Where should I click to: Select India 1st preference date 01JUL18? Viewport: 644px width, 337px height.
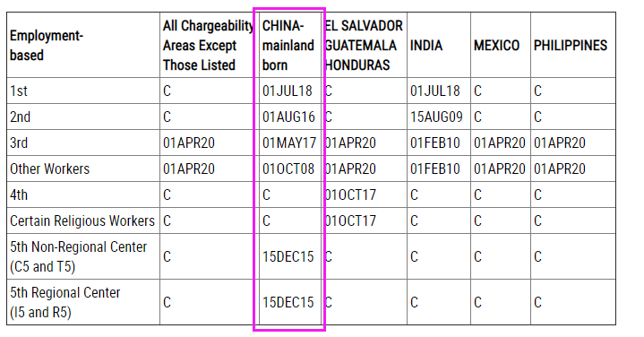click(435, 91)
